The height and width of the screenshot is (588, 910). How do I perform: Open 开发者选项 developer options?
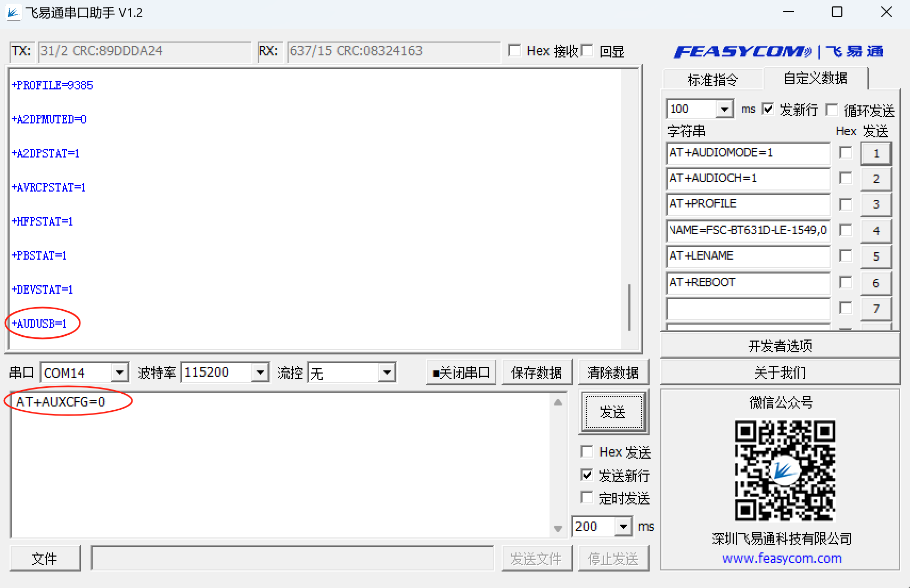(780, 345)
